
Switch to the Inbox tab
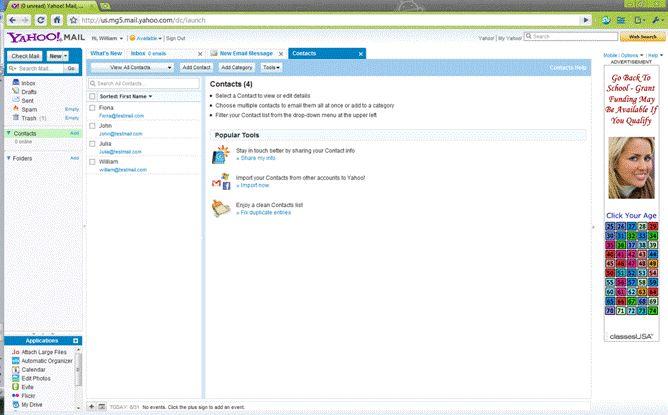pyautogui.click(x=138, y=52)
